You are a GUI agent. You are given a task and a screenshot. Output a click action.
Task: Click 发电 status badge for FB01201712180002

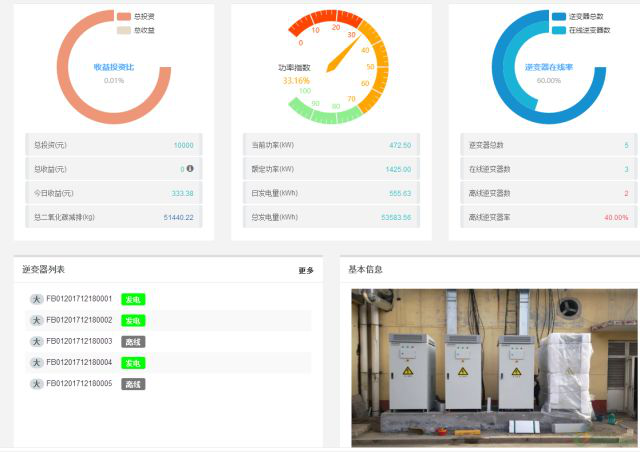pyautogui.click(x=133, y=321)
